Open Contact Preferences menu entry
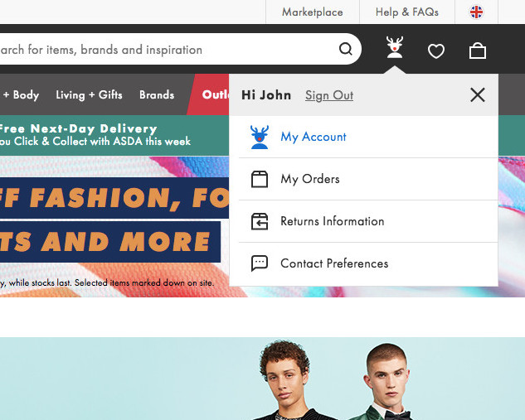Screen dimensions: 525x420 click(334, 263)
